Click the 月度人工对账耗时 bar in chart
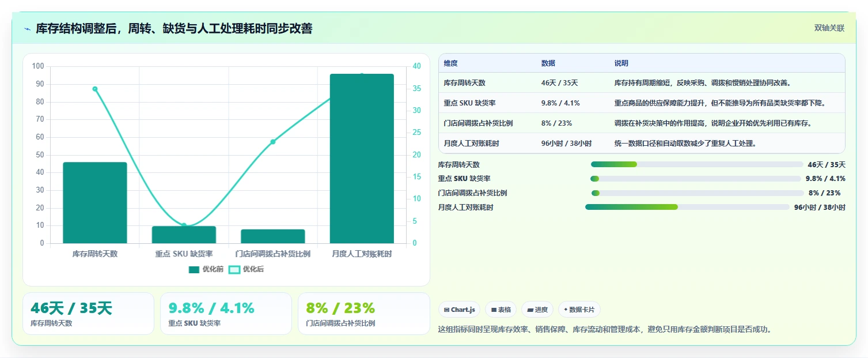Viewport: 868px width, 358px height. (x=362, y=159)
